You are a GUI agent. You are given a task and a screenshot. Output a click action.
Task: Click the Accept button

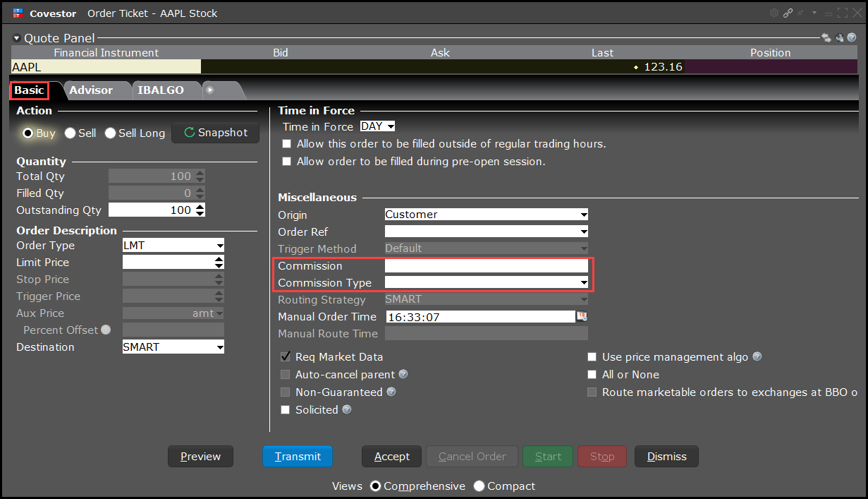(x=391, y=457)
